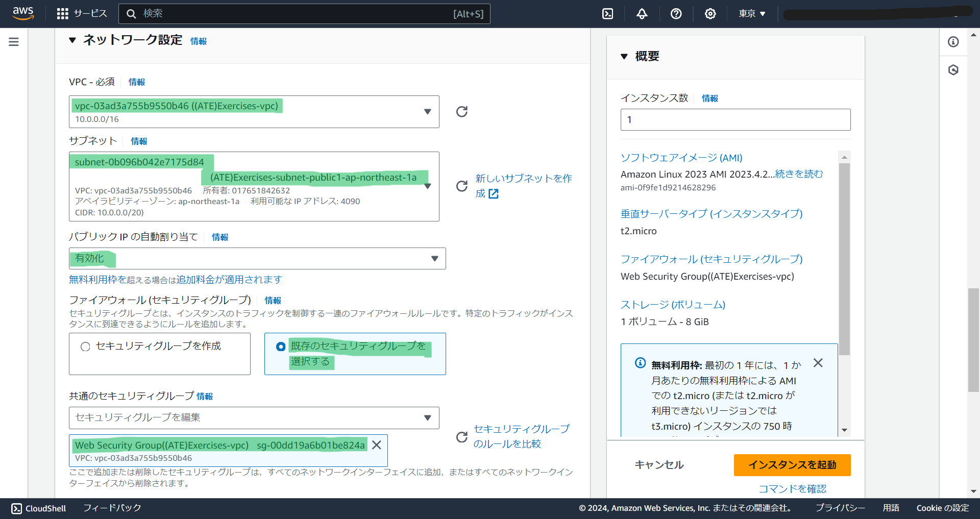
Task: Select セキュリティグループを作成 radio button
Action: 85,347
